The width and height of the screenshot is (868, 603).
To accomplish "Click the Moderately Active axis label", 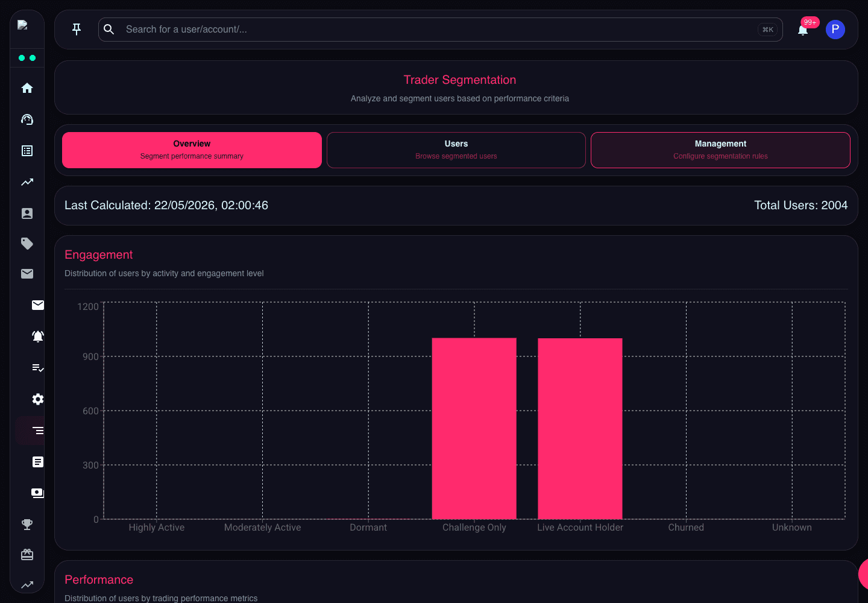I will pos(263,528).
